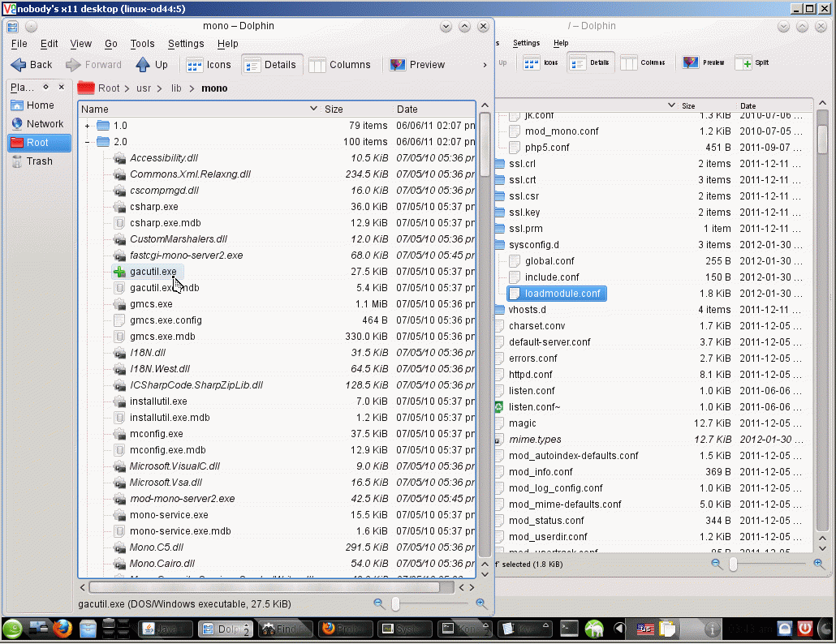The image size is (836, 644).
Task: Choose Columns view in background Dolphin window
Action: pos(644,62)
